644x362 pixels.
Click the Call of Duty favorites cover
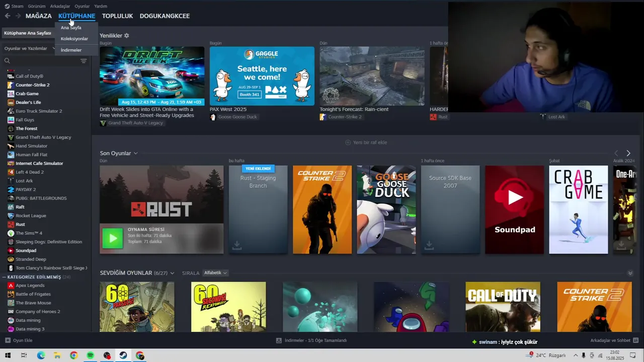[x=503, y=307]
